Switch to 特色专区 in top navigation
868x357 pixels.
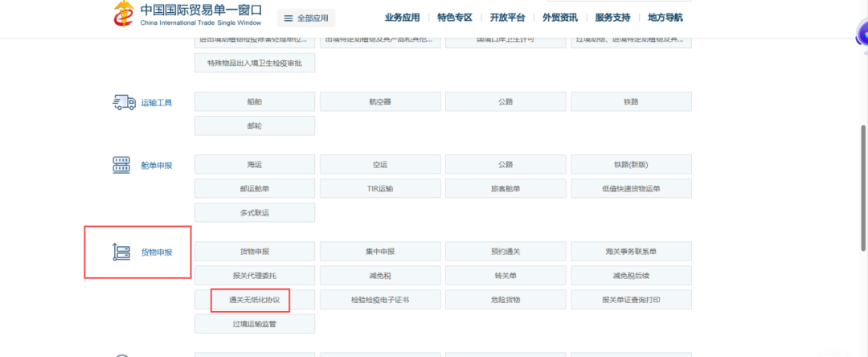(x=455, y=18)
